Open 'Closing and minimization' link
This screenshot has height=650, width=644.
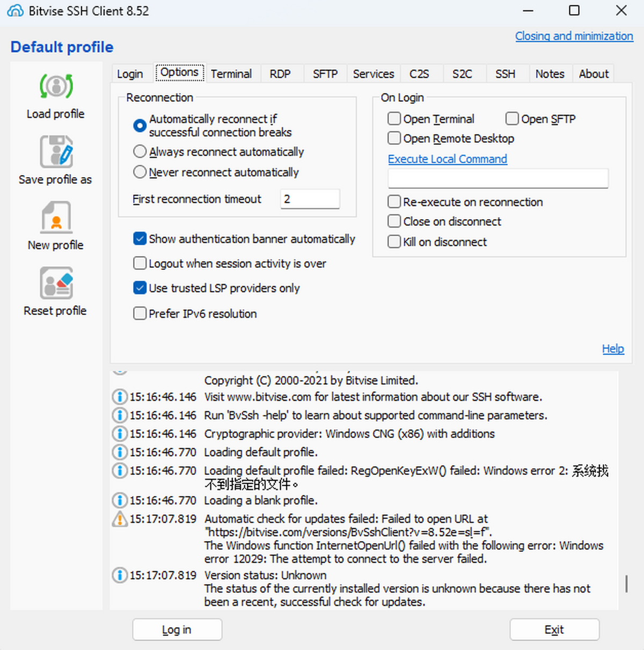coord(574,36)
